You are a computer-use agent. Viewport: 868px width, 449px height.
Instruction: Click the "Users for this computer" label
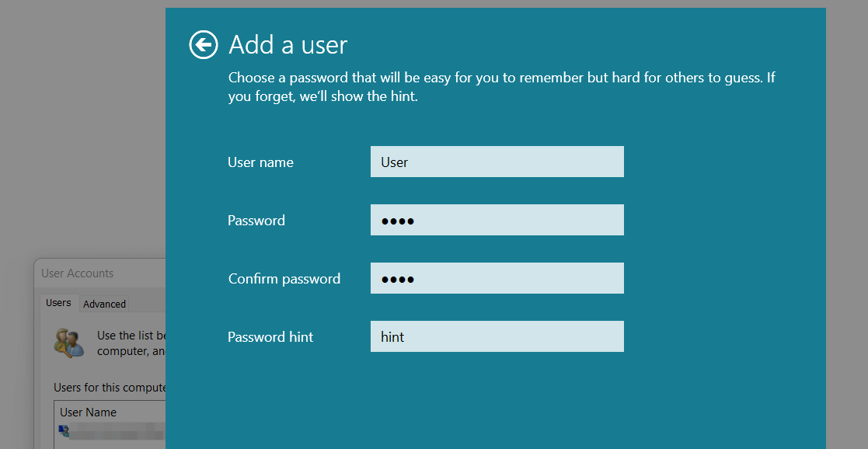(x=110, y=388)
